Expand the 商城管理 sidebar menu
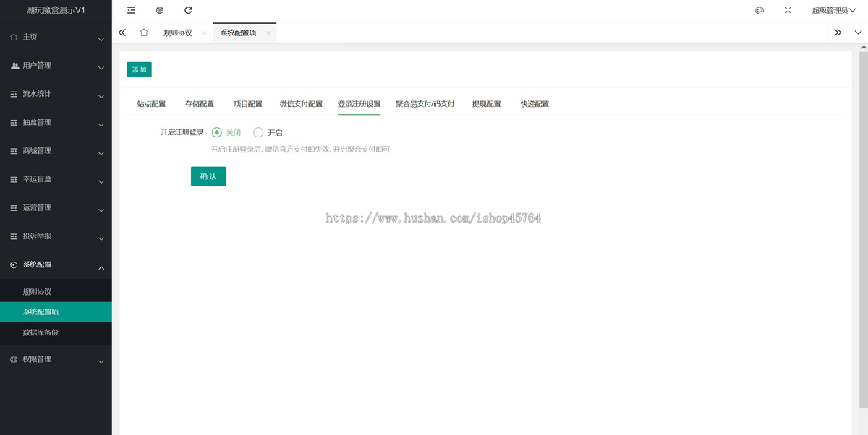868x435 pixels. tap(56, 151)
